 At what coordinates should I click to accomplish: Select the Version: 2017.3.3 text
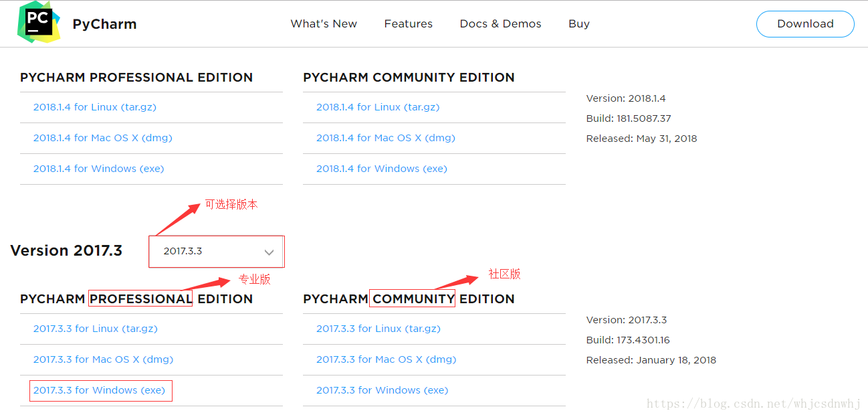coord(627,320)
